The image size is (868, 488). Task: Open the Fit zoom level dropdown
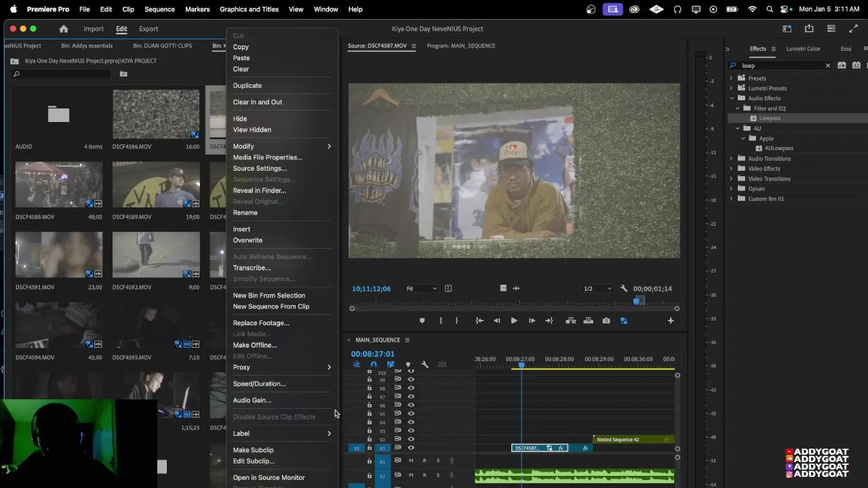pos(421,289)
